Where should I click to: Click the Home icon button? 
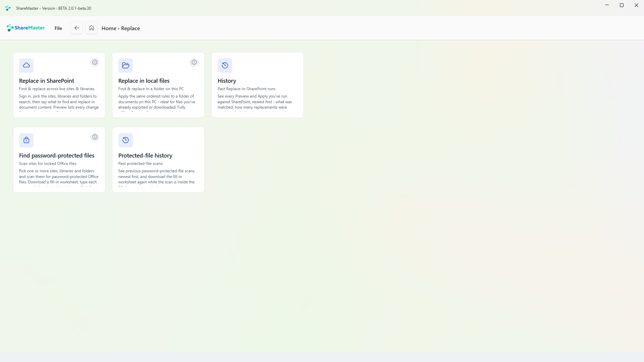coord(92,28)
